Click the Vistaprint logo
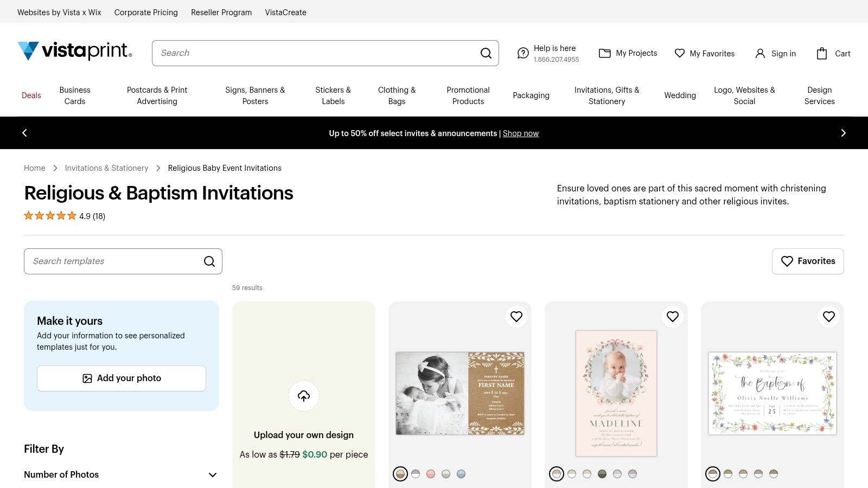The height and width of the screenshot is (488, 868). click(x=75, y=51)
